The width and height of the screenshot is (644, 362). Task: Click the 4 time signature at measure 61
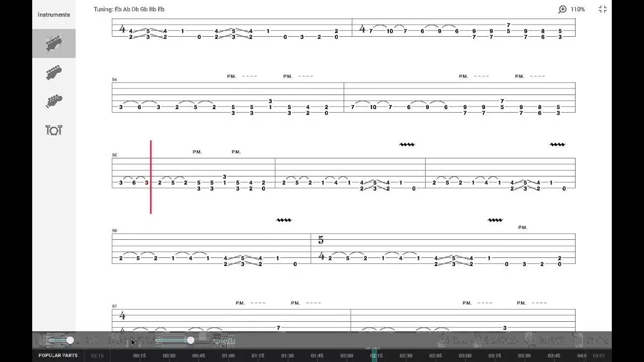pyautogui.click(x=122, y=316)
